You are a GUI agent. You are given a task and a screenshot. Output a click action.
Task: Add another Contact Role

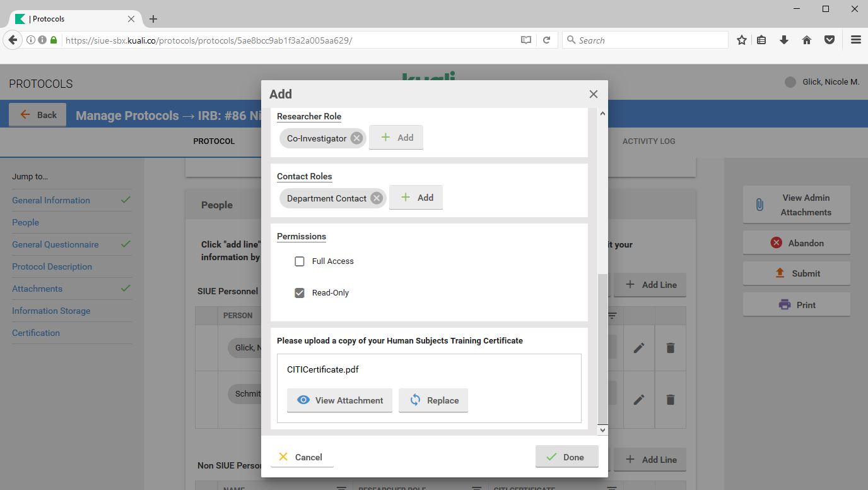coord(416,198)
